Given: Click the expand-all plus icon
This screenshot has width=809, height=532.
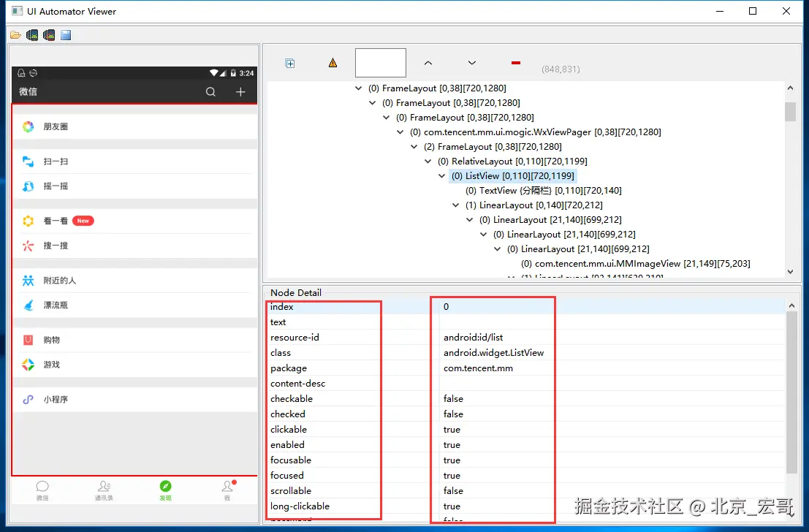Looking at the screenshot, I should click(290, 64).
